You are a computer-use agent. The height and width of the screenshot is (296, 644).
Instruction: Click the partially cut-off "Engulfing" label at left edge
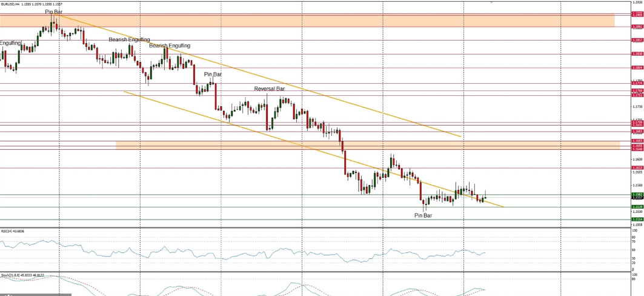point(11,43)
